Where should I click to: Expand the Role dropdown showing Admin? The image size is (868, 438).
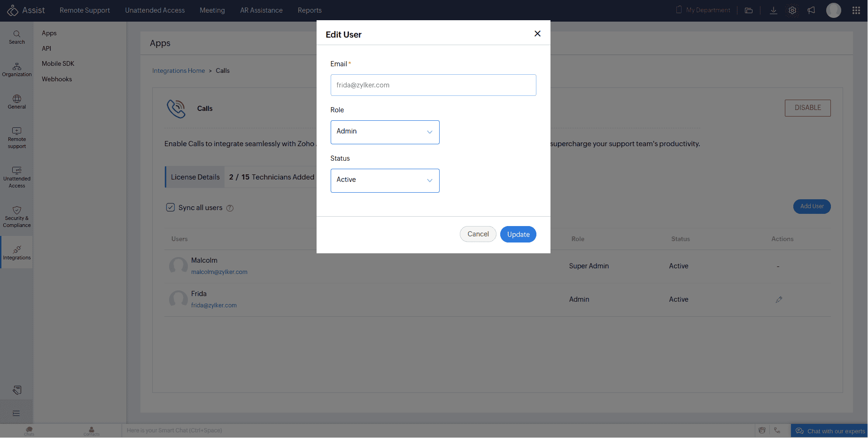pyautogui.click(x=385, y=132)
